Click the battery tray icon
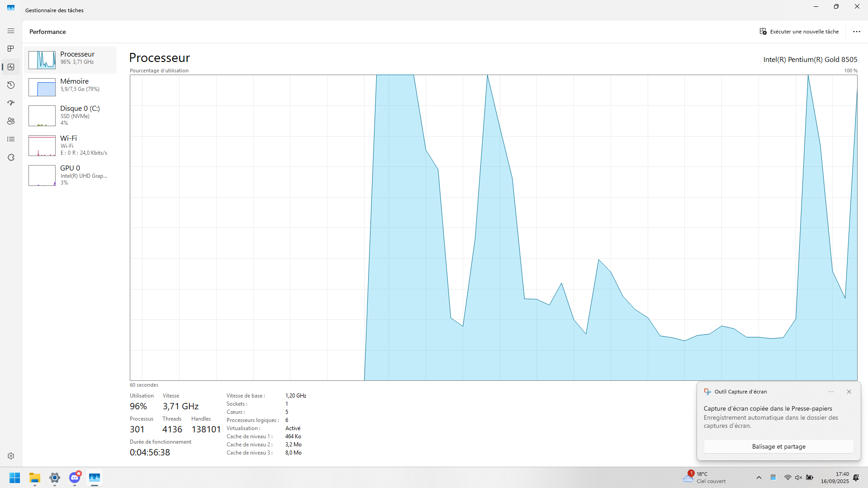The image size is (868, 488). (810, 478)
